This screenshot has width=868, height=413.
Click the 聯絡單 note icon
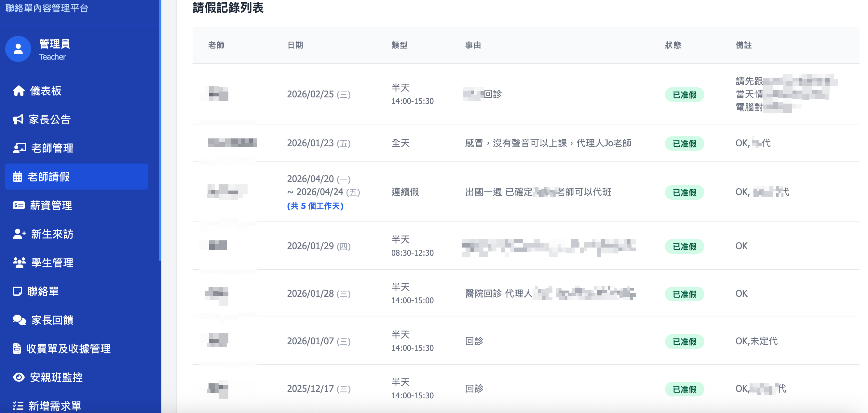point(17,291)
